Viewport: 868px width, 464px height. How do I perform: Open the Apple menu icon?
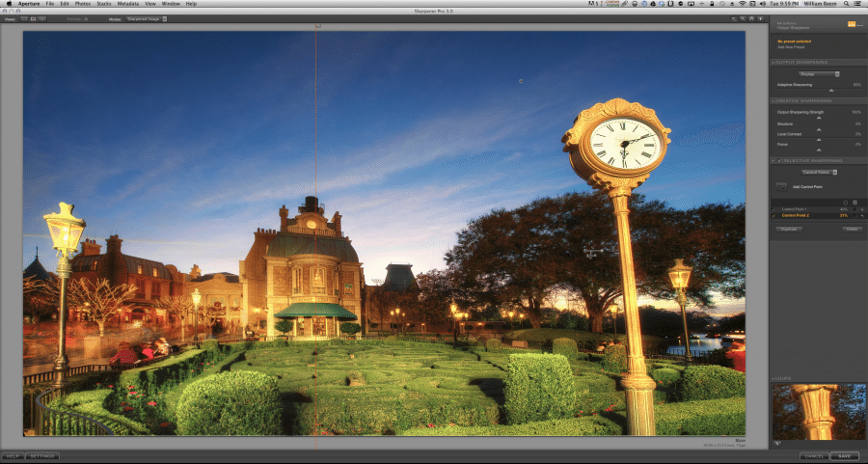pos(9,4)
